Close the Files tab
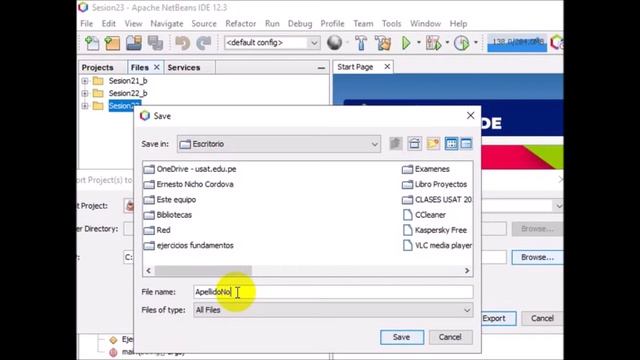The width and height of the screenshot is (640, 360). (156, 67)
